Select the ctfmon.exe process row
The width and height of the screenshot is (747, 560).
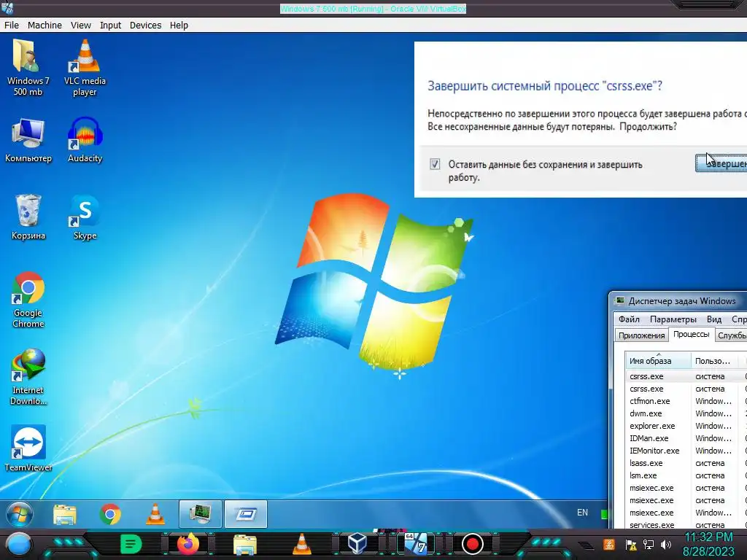click(686, 401)
